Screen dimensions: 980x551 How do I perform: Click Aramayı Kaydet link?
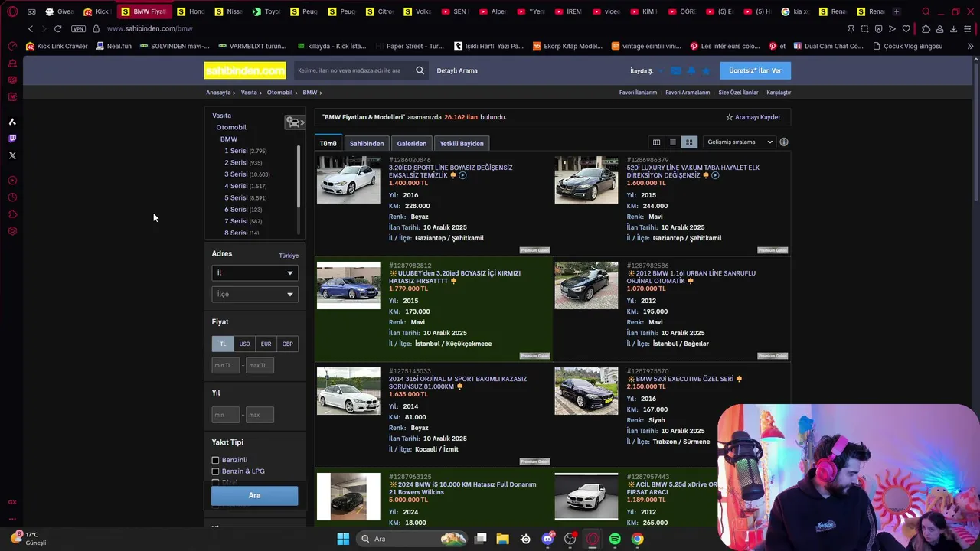click(753, 117)
